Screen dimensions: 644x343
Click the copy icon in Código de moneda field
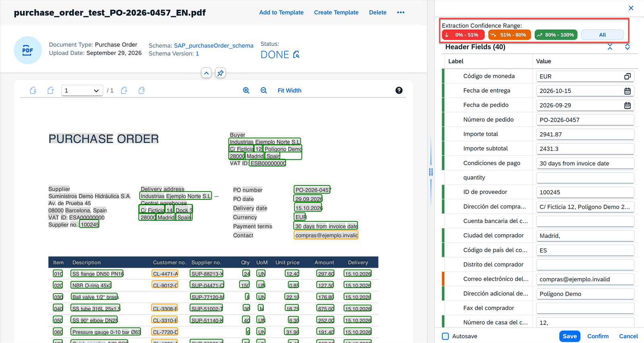point(627,76)
